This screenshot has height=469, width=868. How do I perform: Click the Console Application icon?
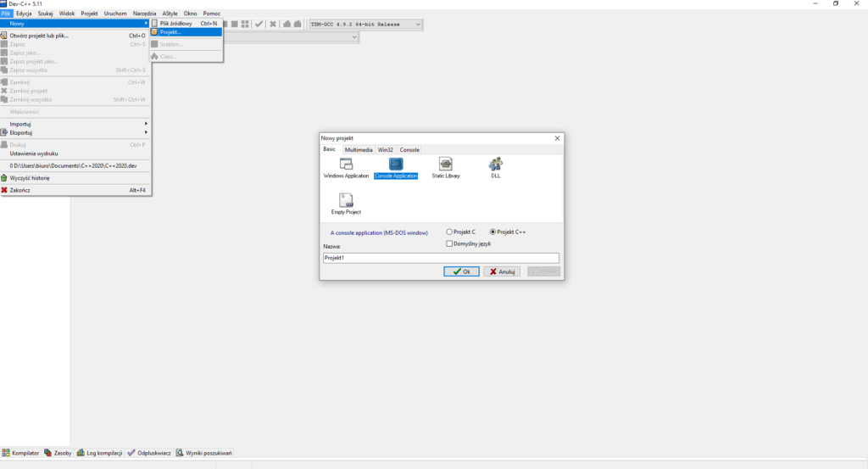396,165
